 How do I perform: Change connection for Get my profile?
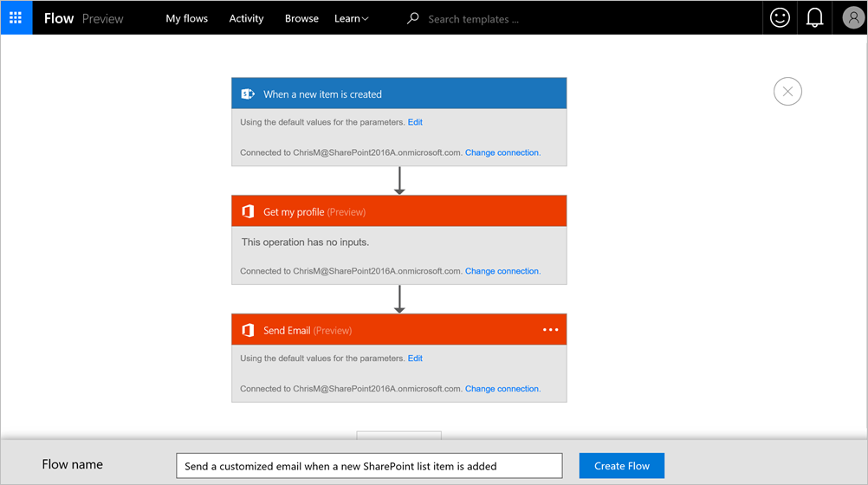tap(502, 271)
